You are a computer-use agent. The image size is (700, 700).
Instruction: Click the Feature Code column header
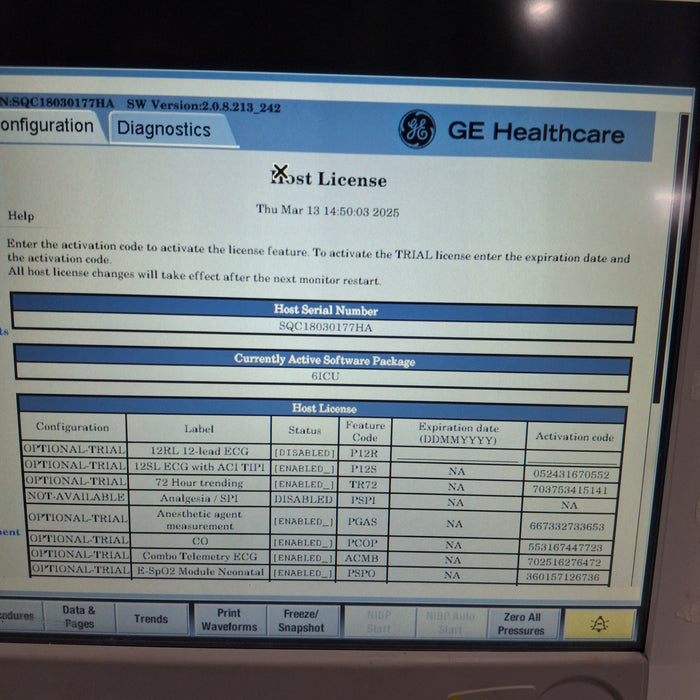[x=365, y=431]
